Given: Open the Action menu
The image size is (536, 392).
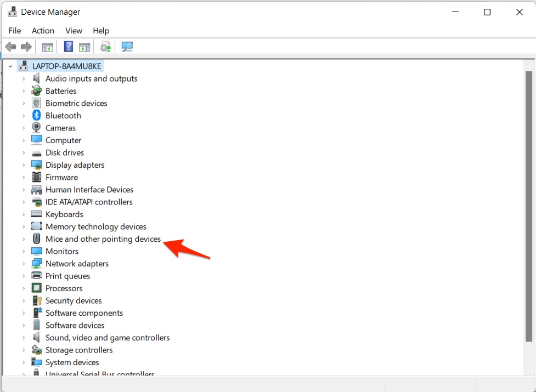Looking at the screenshot, I should pos(43,31).
